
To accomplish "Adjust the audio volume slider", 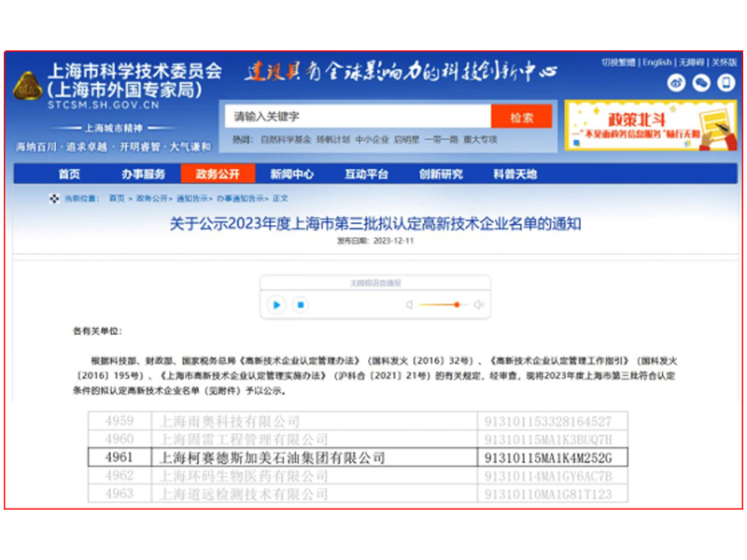I will (444, 304).
